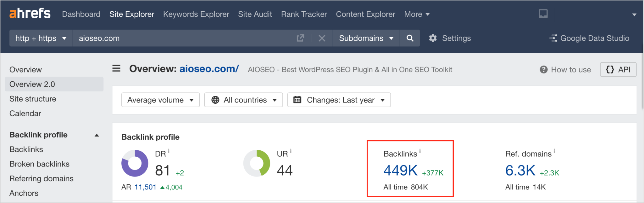Select Overview in sidebar

tap(25, 70)
